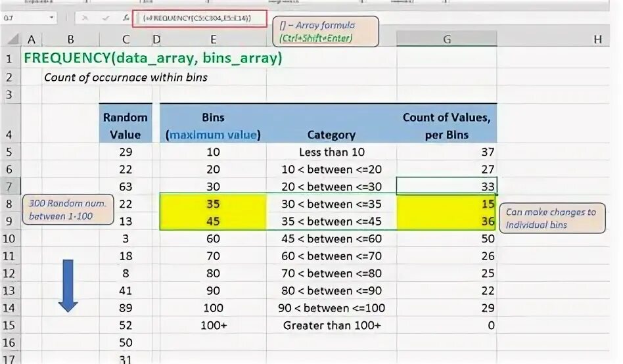Select row 1 header

(x=10, y=59)
